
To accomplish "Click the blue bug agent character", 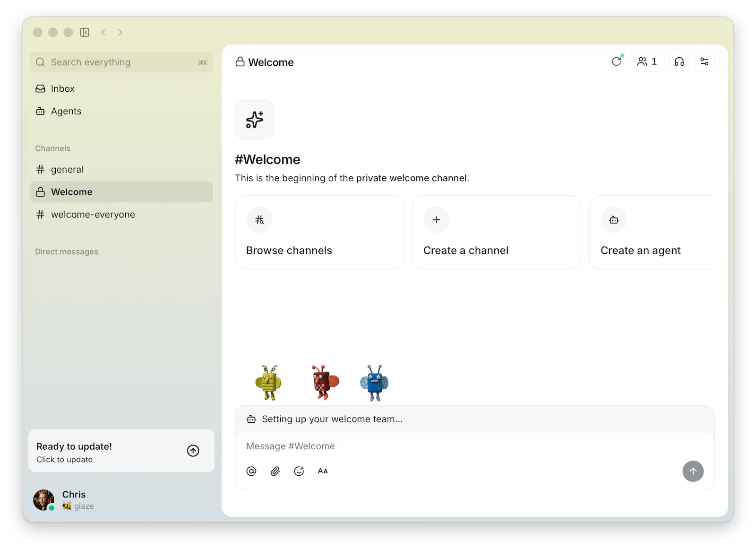I will pos(374,383).
